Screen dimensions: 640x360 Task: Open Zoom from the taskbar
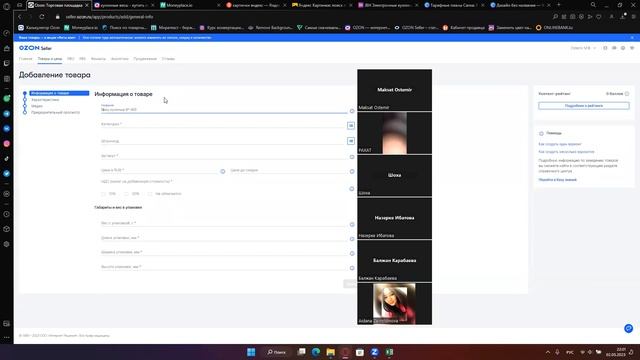pyautogui.click(x=374, y=352)
